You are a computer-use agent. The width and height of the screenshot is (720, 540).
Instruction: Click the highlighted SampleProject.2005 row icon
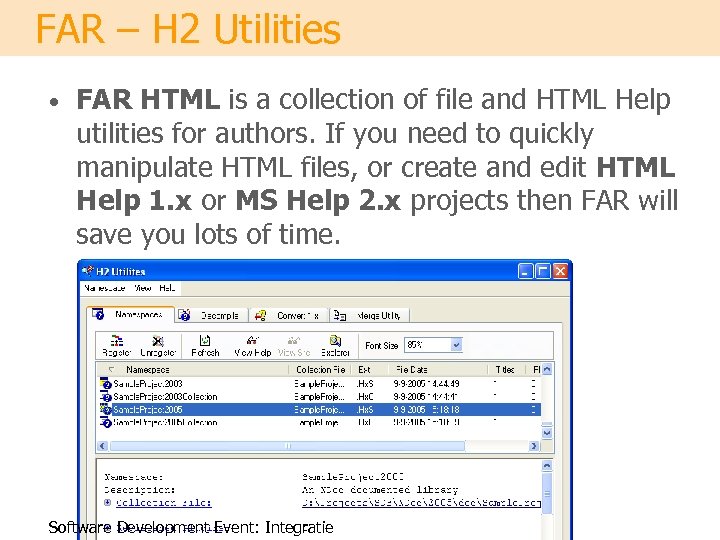[x=106, y=409]
